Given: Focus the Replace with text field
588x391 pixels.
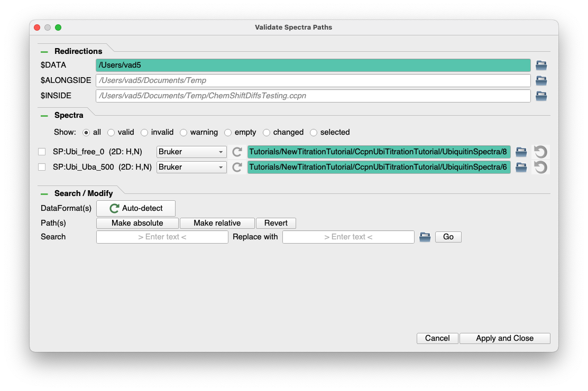Looking at the screenshot, I should click(x=348, y=237).
